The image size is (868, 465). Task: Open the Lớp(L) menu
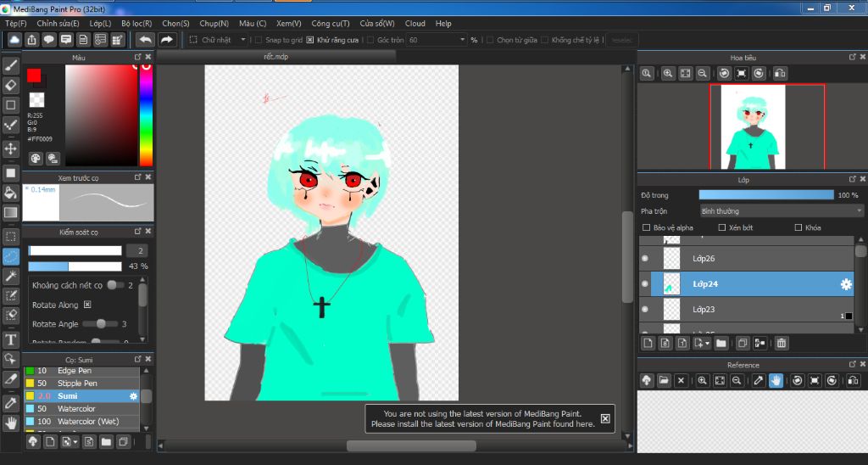pyautogui.click(x=100, y=23)
